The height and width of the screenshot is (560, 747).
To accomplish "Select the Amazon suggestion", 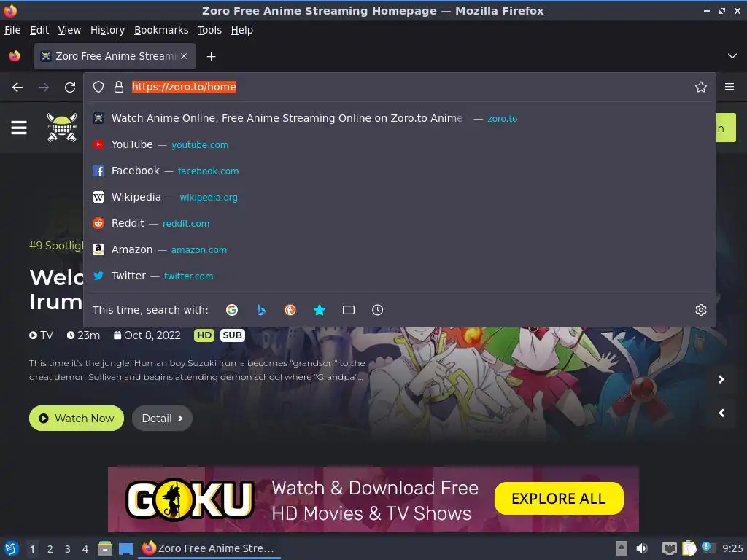I will click(399, 249).
